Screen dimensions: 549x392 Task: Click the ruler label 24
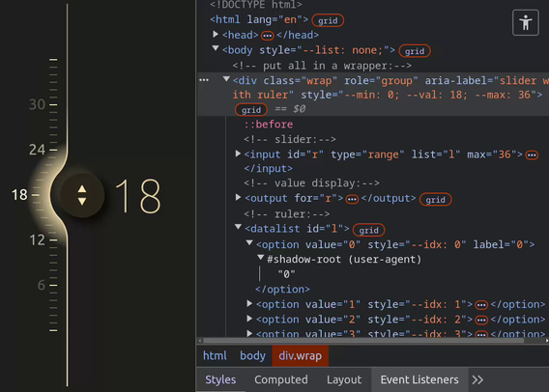tap(37, 150)
